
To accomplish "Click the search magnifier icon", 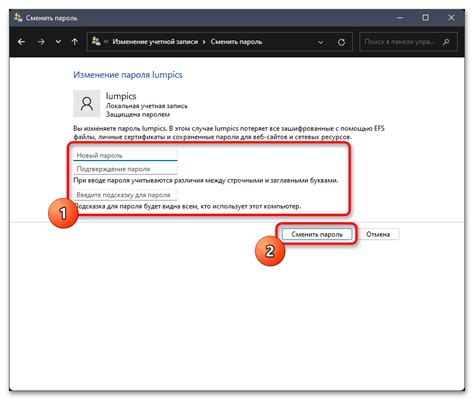I will [x=446, y=42].
